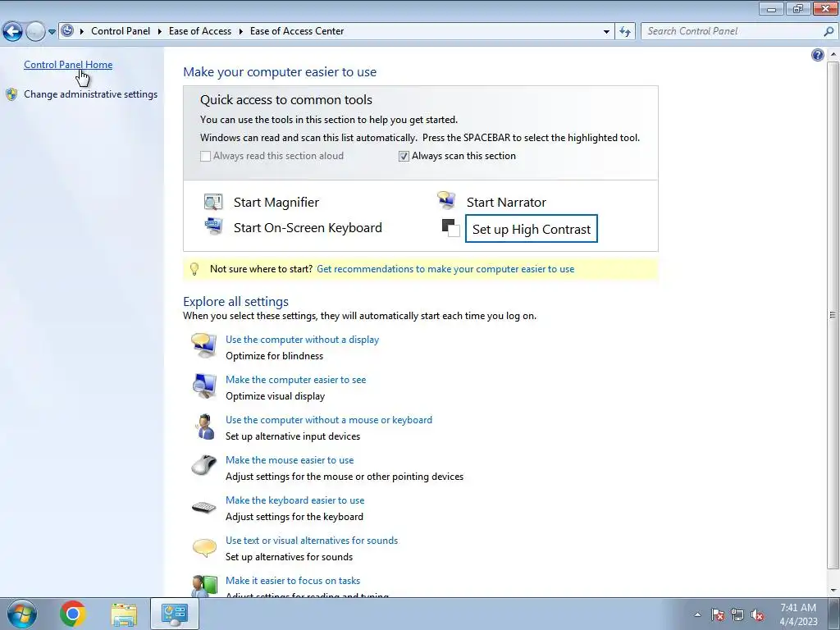The image size is (840, 630).
Task: Click the mouse icon for pointer settings
Action: tap(204, 464)
